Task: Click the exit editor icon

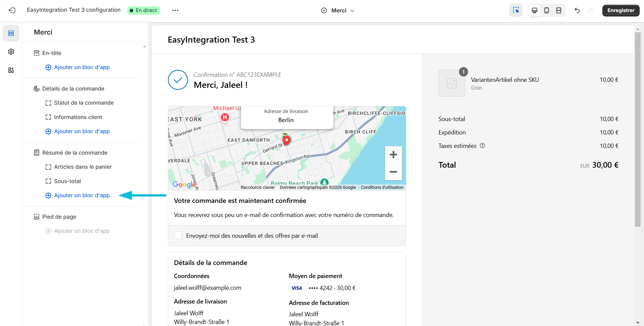Action: tap(12, 10)
